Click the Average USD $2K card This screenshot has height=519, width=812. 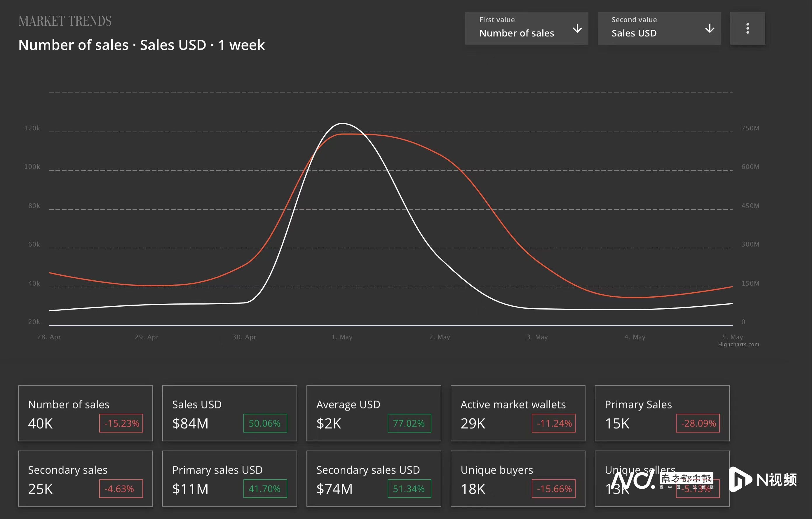tap(373, 413)
